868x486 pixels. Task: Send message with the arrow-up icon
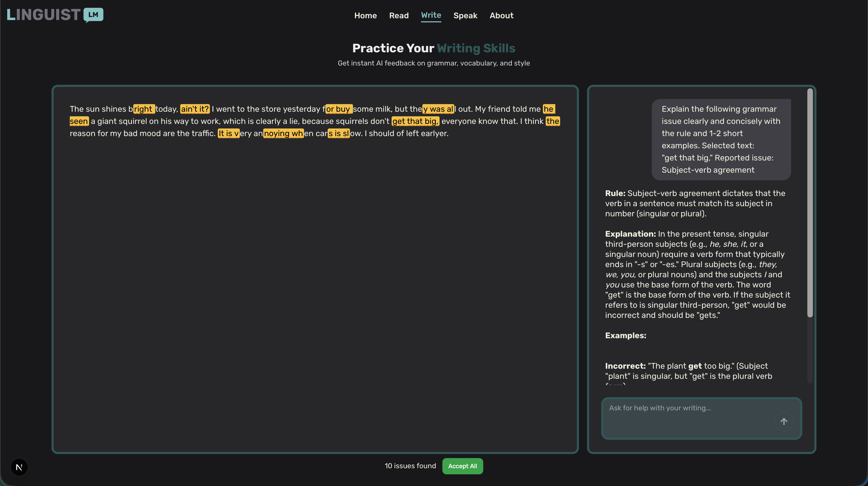pos(784,422)
